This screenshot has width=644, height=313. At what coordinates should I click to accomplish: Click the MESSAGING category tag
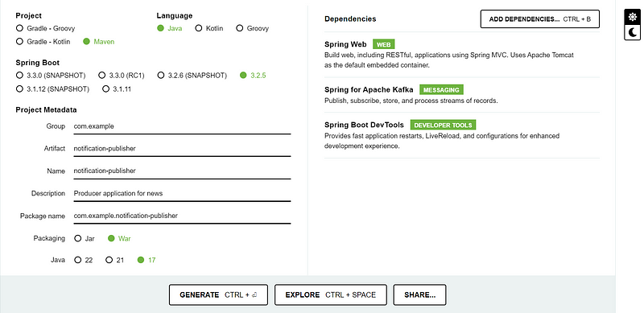pos(441,89)
